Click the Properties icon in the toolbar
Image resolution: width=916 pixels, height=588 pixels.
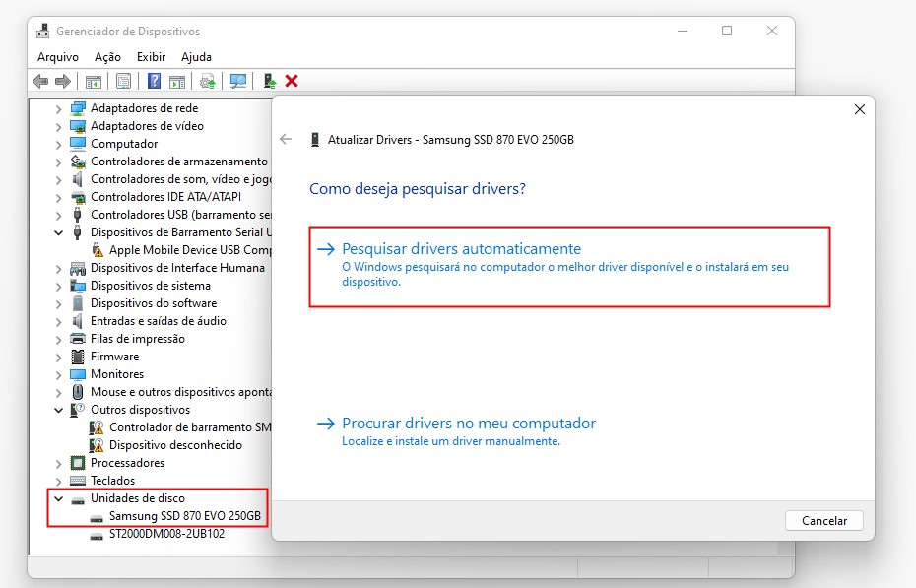[x=124, y=81]
